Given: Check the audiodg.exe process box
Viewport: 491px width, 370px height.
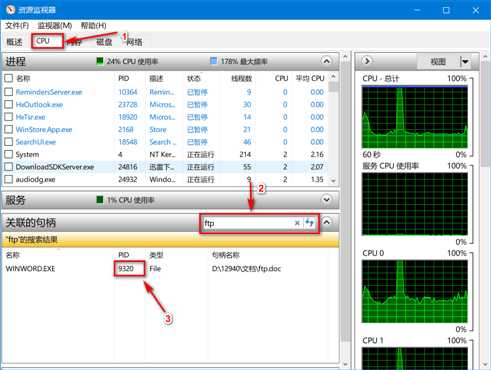Looking at the screenshot, I should tap(9, 179).
